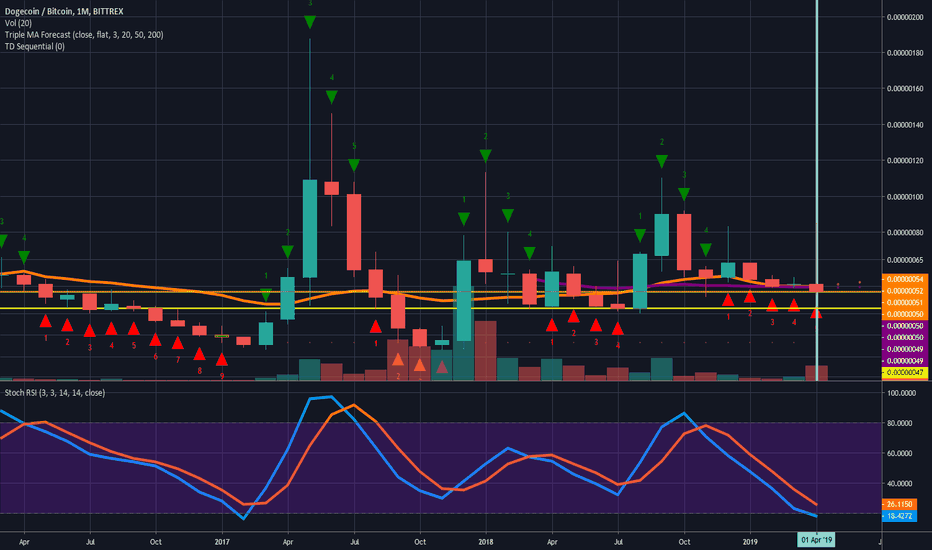Click the blue 18.4272 Stoch RSI value tag

[x=899, y=516]
